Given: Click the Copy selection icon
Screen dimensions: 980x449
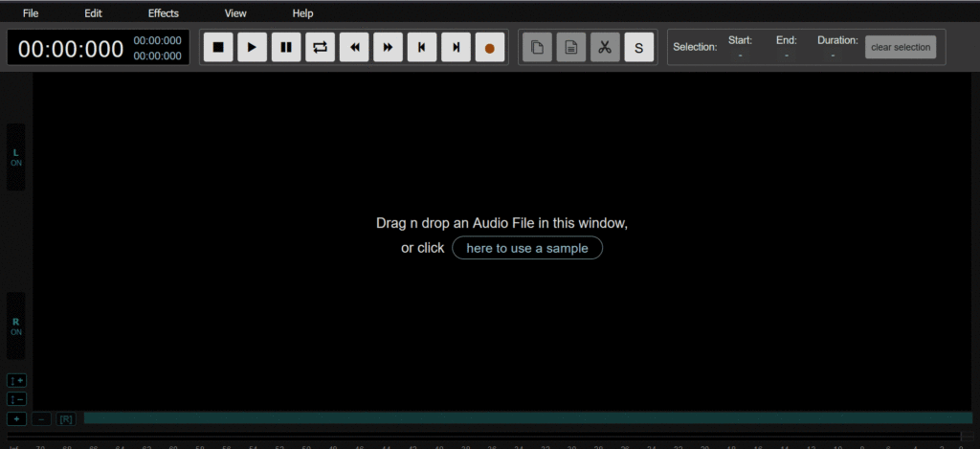Looking at the screenshot, I should (537, 47).
